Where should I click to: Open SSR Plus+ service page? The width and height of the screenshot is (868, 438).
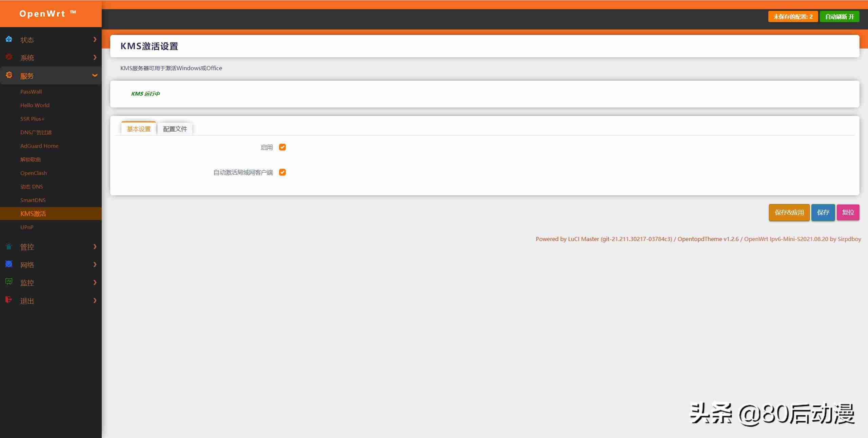pyautogui.click(x=32, y=119)
